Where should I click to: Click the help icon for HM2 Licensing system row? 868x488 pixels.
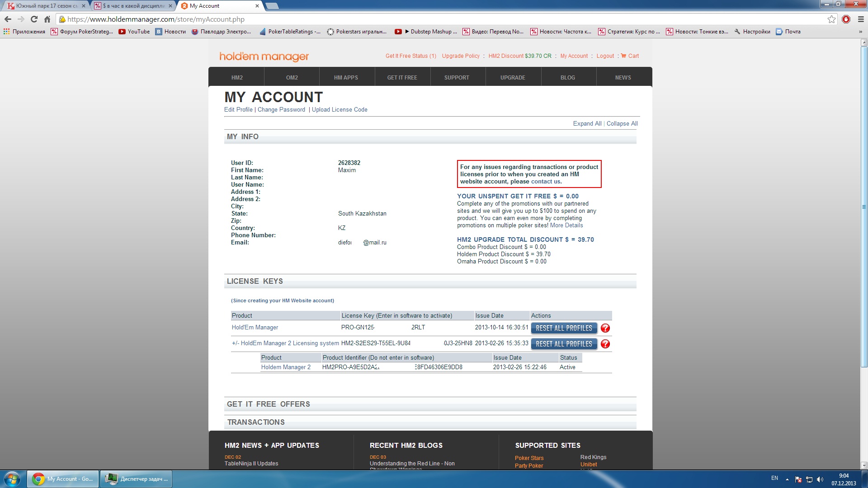point(605,344)
